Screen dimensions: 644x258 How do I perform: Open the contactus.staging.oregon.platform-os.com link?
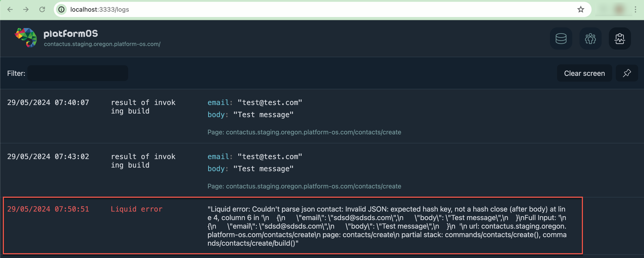[102, 44]
